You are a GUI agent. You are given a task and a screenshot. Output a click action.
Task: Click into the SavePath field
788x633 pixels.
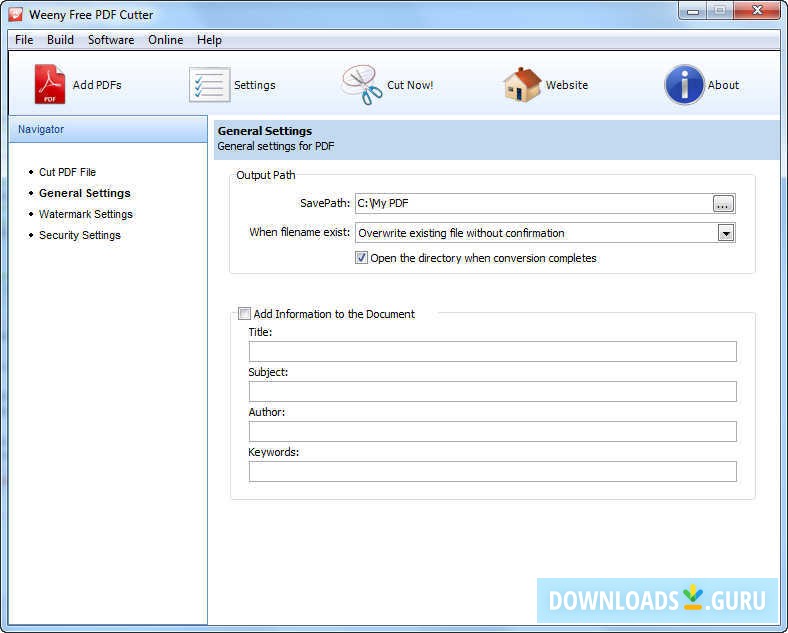point(533,203)
